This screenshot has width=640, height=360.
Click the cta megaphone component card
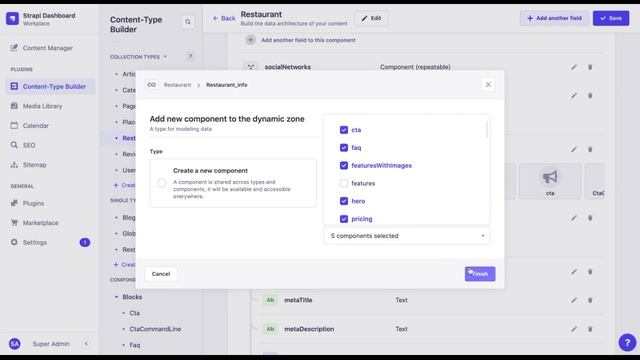(x=550, y=181)
